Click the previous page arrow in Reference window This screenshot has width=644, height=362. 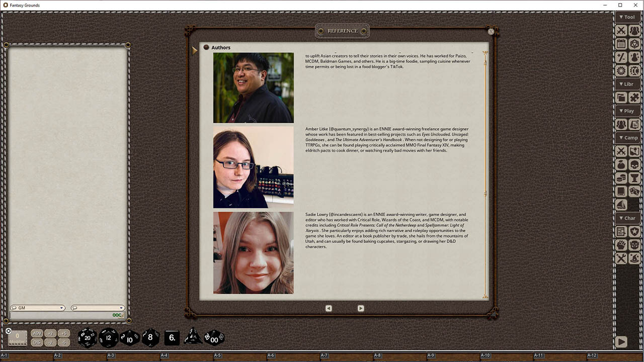[x=329, y=308]
